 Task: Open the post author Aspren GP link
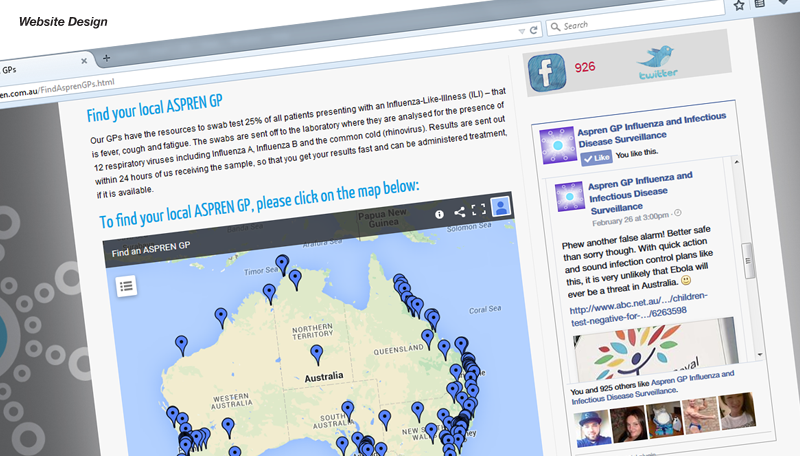tap(641, 193)
